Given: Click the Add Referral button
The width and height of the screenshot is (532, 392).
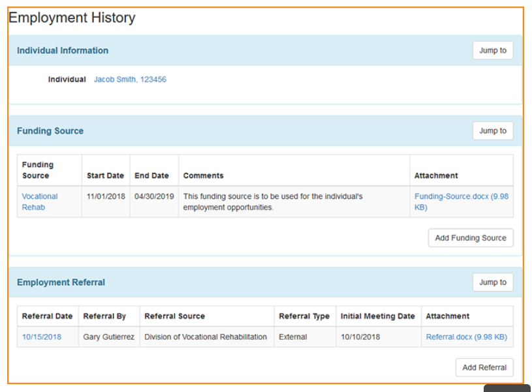Looking at the screenshot, I should pyautogui.click(x=484, y=367).
